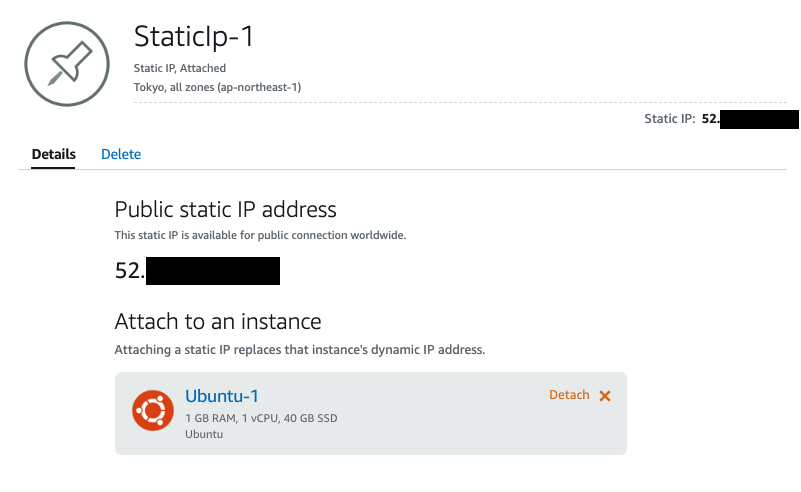
Task: Click the 'Static IP:' label at top right
Action: click(x=670, y=120)
